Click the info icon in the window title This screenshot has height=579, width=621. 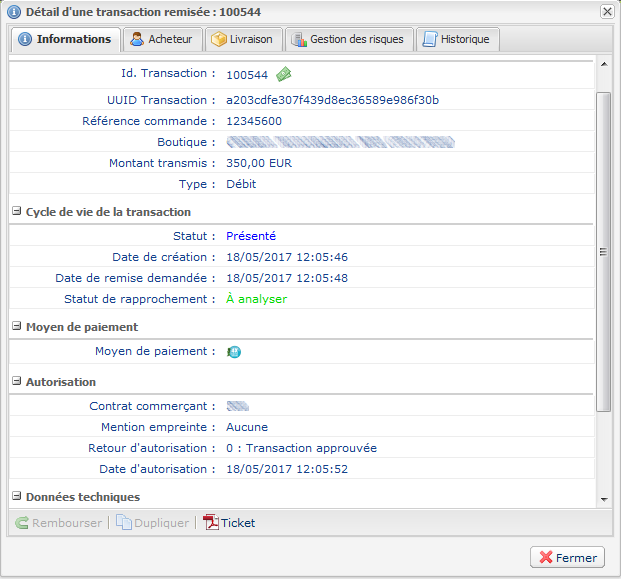click(14, 11)
